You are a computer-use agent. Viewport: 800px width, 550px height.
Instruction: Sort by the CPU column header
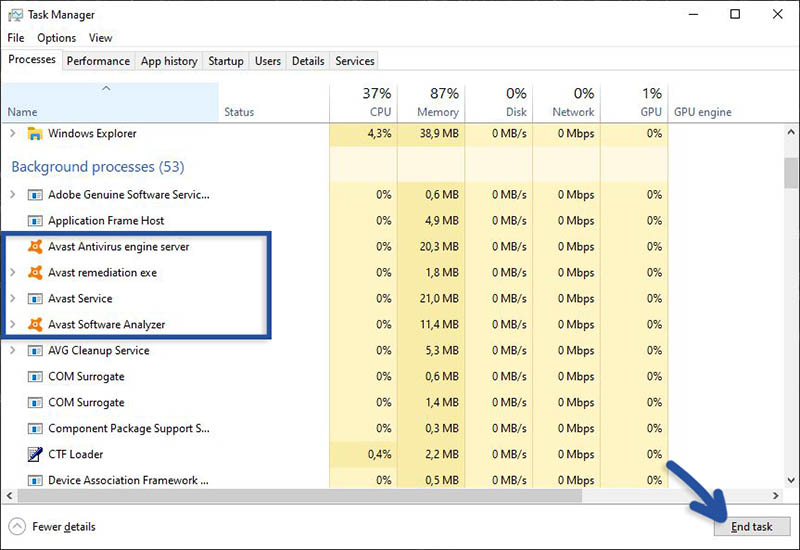(x=363, y=102)
